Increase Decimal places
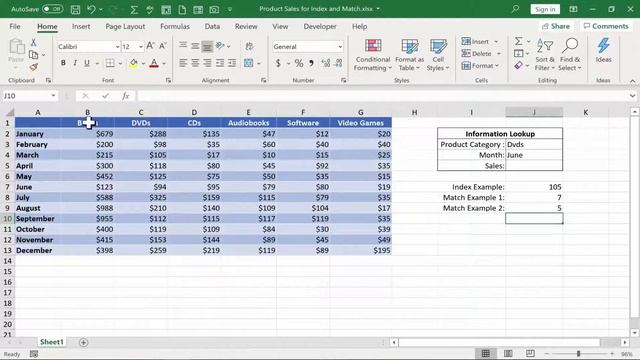Viewport: 640px width, 360px height. 325,63
